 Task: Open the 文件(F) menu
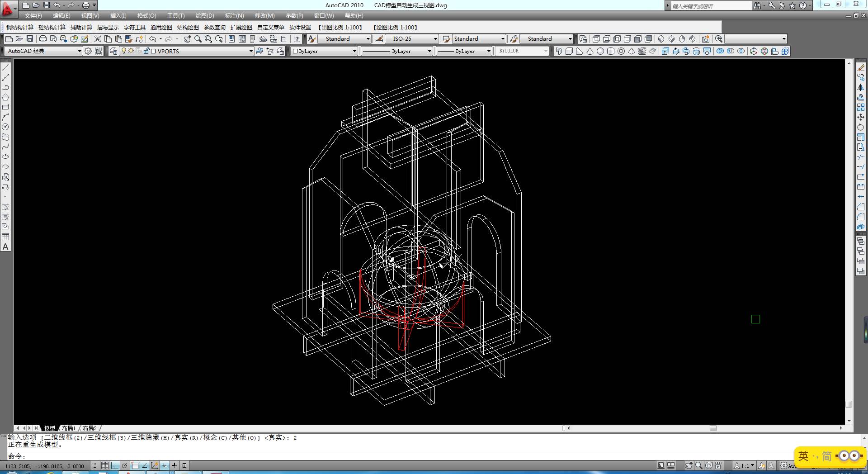pos(33,16)
